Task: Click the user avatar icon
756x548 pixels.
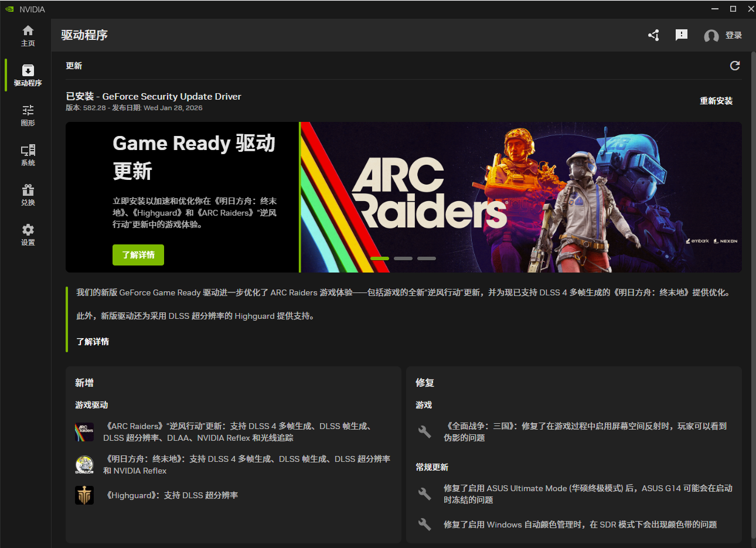Action: 711,36
